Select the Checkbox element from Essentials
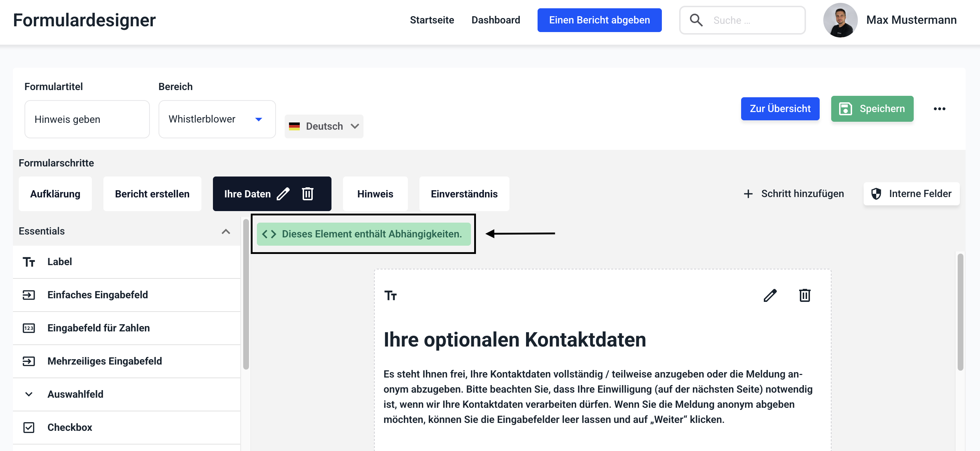The height and width of the screenshot is (451, 980). click(x=70, y=428)
